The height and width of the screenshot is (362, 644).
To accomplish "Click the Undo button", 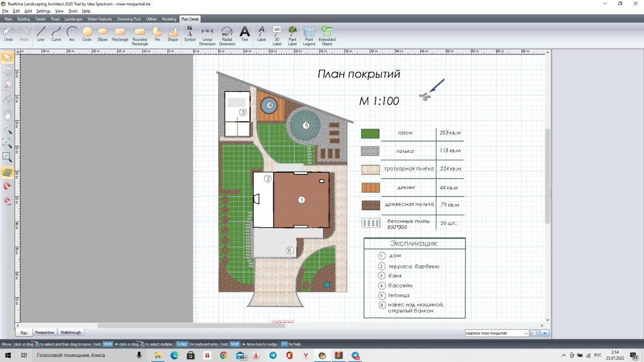I will click(9, 34).
